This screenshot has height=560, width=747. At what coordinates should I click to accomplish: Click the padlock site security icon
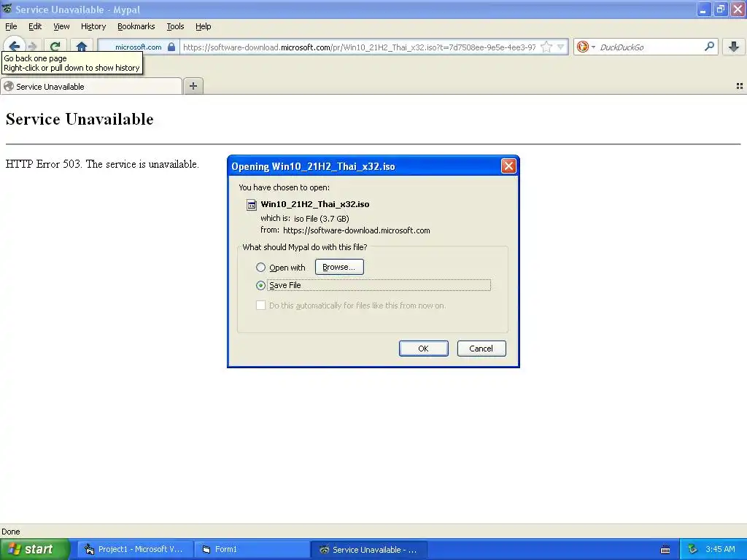point(171,47)
